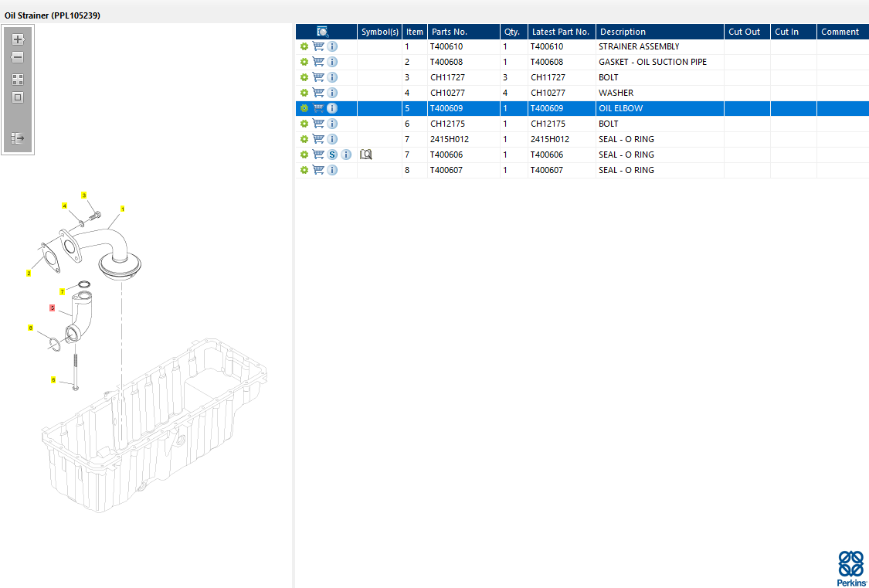Click the single-square fit view icon
Screen dimensions: 869x588
pyautogui.click(x=18, y=97)
